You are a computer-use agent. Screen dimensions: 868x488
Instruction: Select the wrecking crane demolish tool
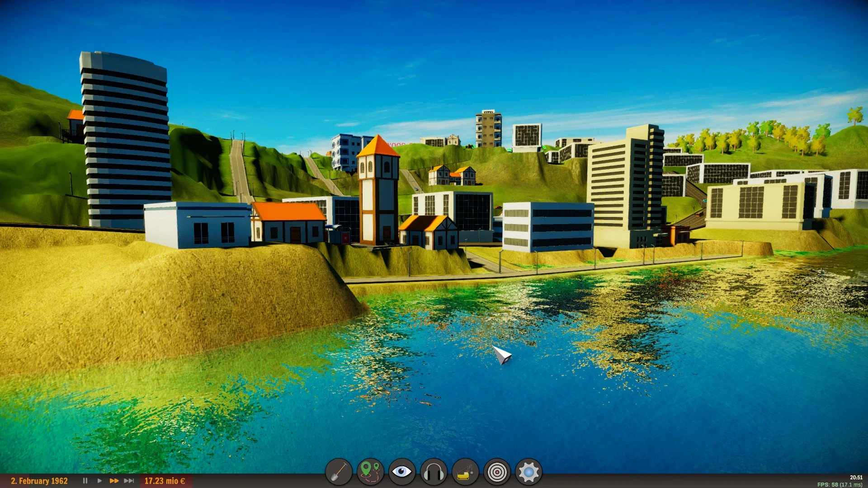(x=465, y=472)
